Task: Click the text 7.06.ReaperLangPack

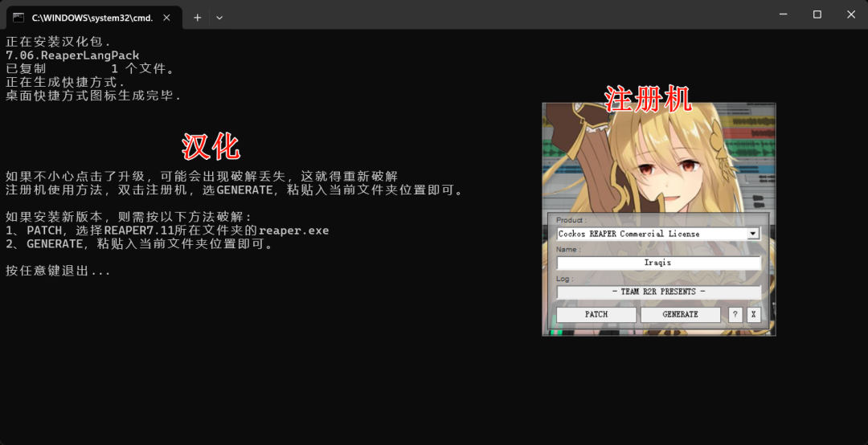Action: [72, 55]
